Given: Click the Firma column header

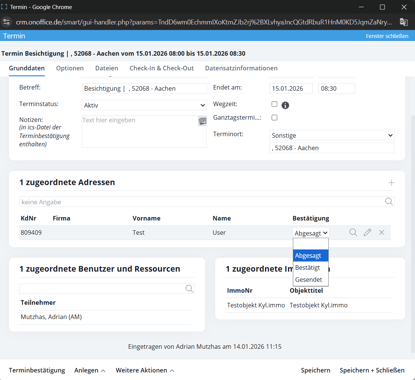Looking at the screenshot, I should click(x=61, y=218).
